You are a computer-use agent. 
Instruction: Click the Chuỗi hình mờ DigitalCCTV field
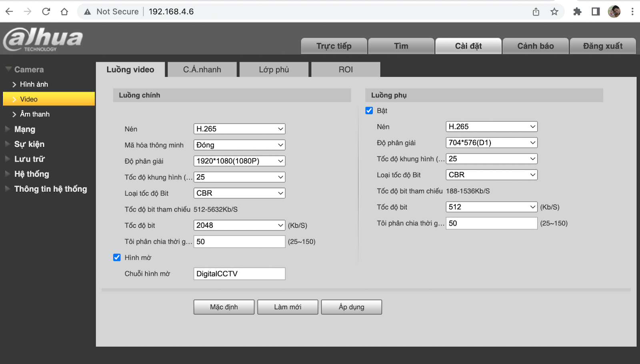[239, 274]
